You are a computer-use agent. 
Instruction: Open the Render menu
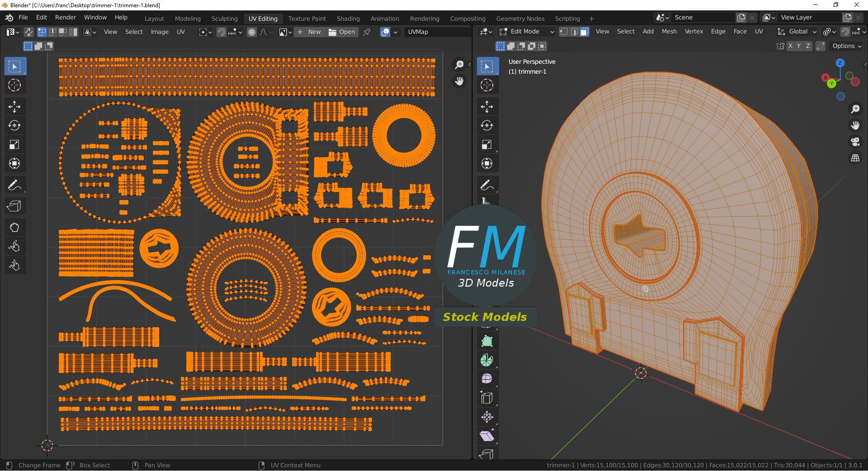tap(66, 17)
